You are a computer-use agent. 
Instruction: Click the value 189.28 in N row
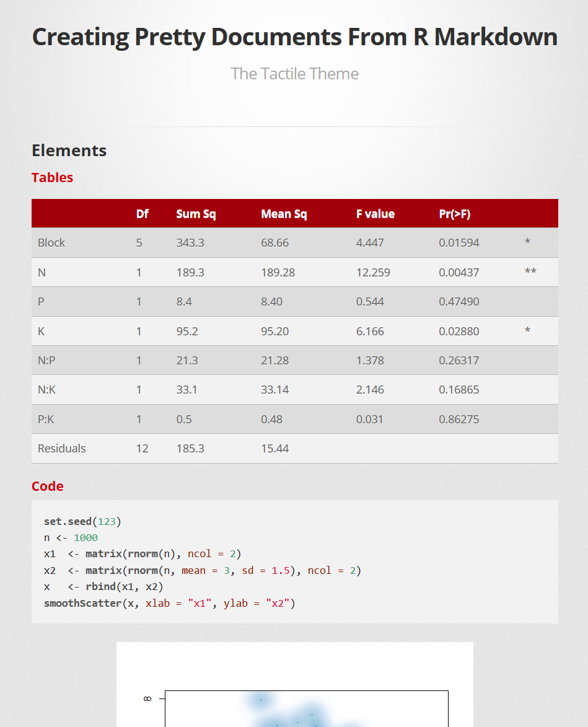pos(278,272)
